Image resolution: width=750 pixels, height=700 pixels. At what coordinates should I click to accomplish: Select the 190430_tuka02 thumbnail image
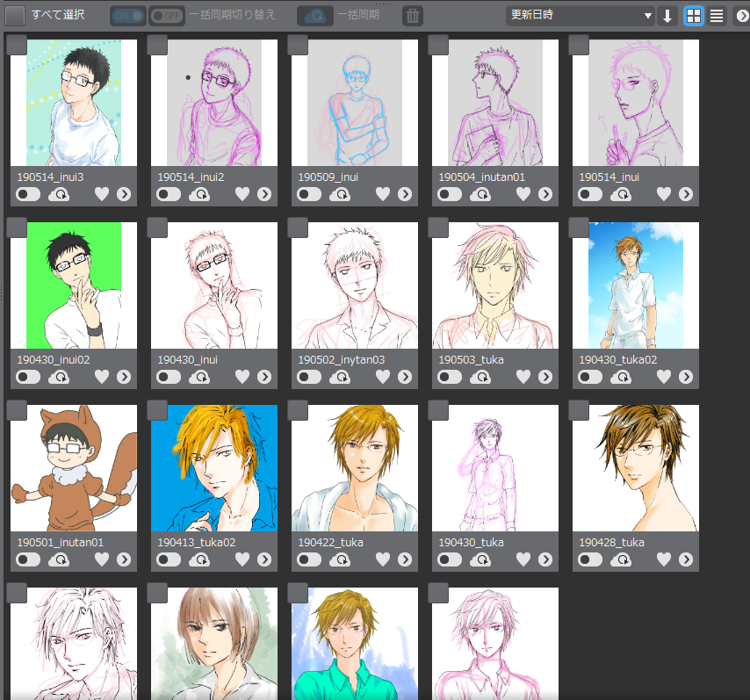pyautogui.click(x=635, y=285)
